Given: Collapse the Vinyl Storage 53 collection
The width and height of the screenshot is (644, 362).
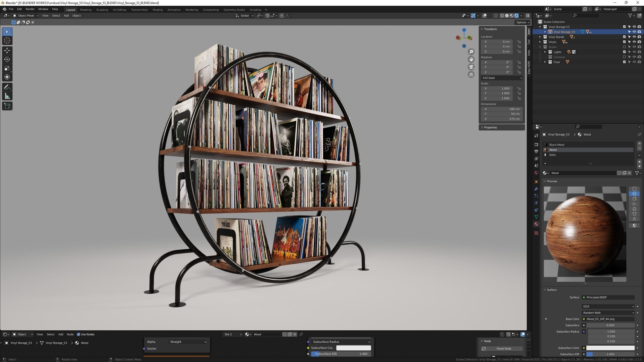Looking at the screenshot, I should 540,27.
